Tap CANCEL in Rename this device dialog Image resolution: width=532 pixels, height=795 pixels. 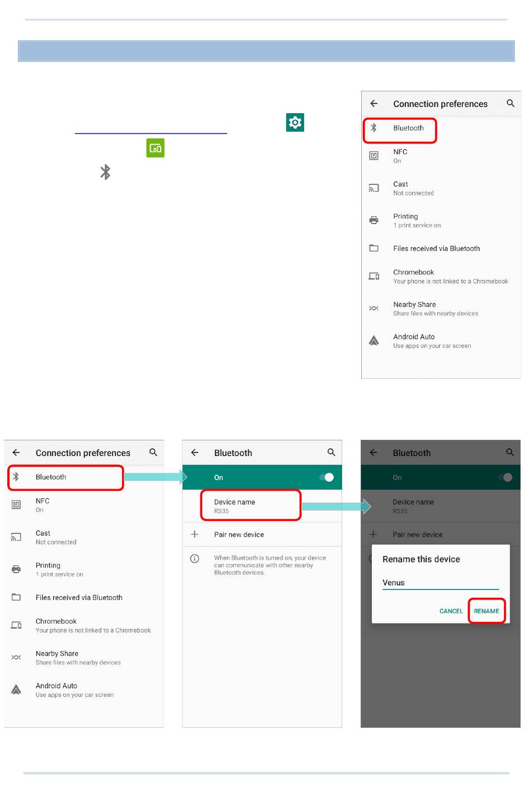pos(451,611)
